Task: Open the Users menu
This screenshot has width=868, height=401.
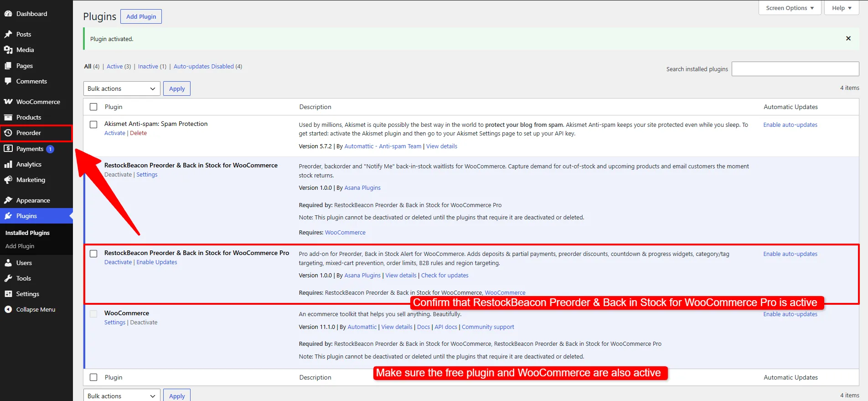Action: click(x=36, y=263)
